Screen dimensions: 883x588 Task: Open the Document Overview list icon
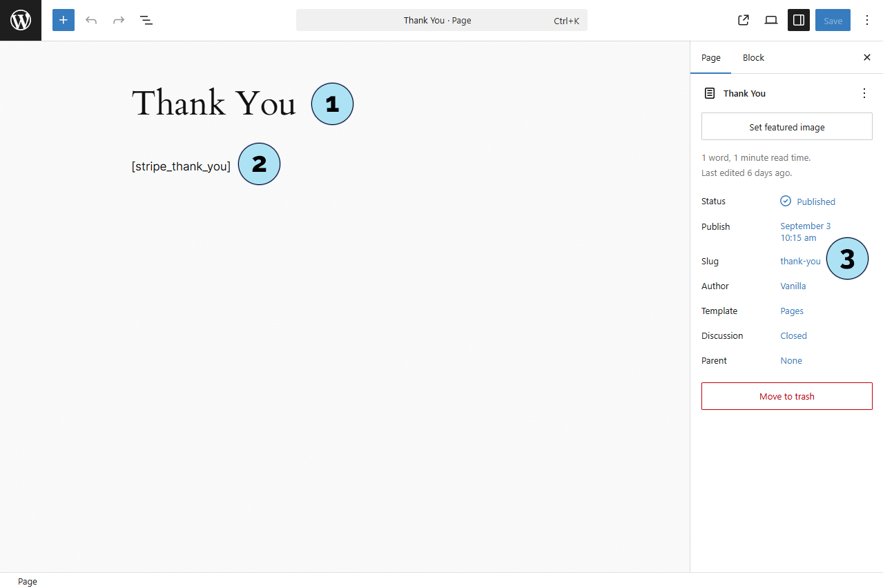pos(146,21)
